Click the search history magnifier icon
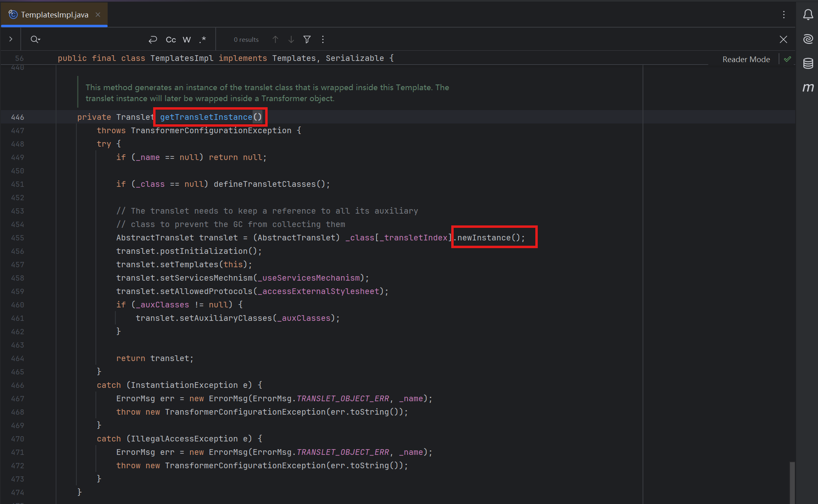This screenshot has height=504, width=818. [35, 39]
